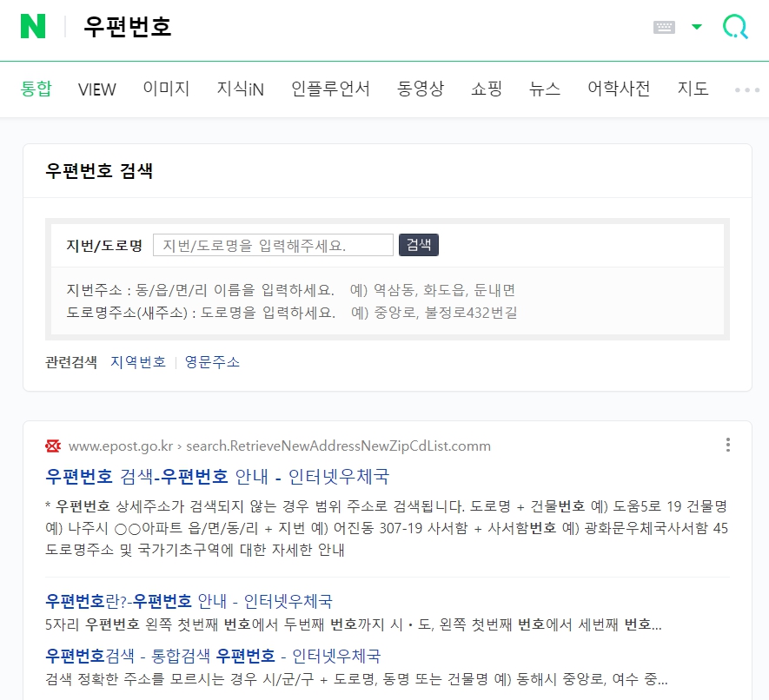Open the 이미지 tab

(x=166, y=89)
